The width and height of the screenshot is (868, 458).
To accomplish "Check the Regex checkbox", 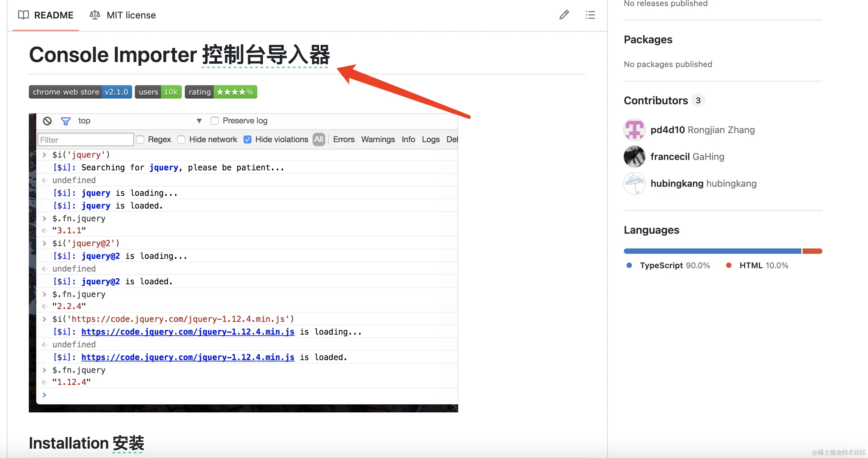I will pos(141,139).
